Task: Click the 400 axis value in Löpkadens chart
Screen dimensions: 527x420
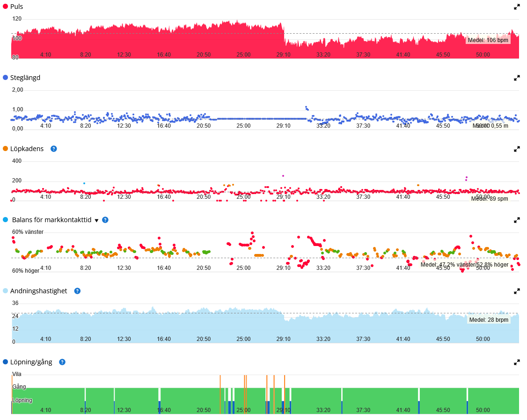Action: 17,161
